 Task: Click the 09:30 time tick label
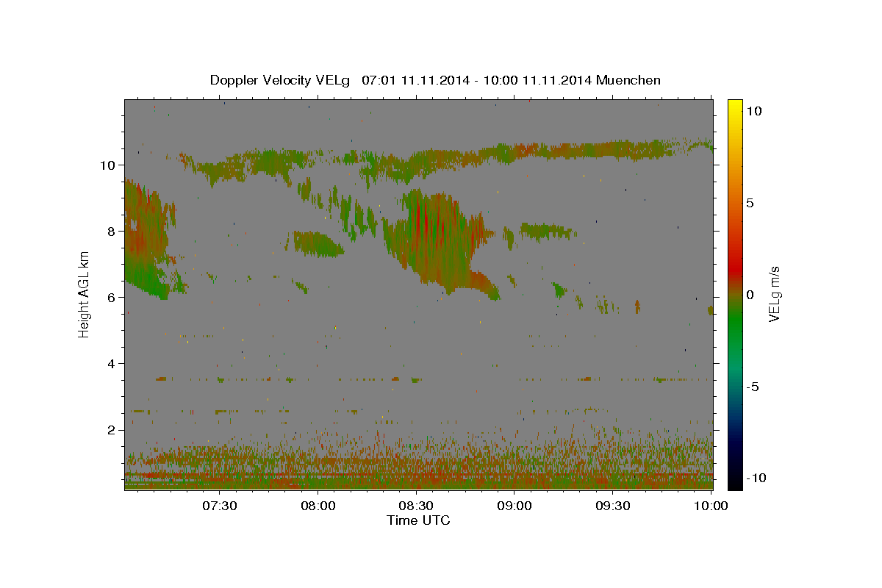tap(613, 506)
